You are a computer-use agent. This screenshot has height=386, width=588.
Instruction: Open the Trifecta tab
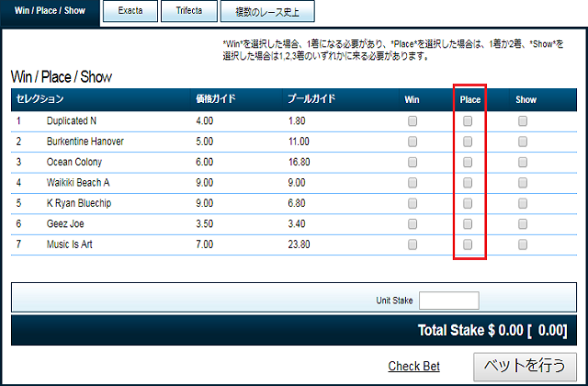189,12
